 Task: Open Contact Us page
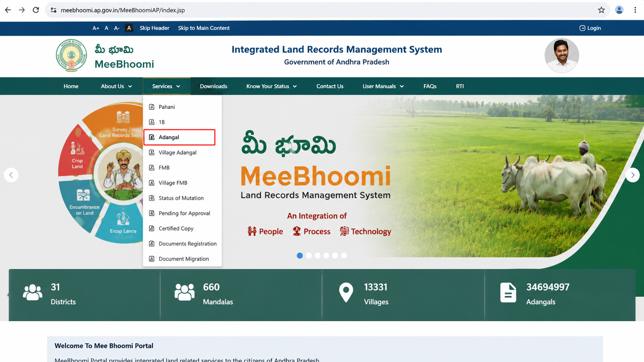330,86
